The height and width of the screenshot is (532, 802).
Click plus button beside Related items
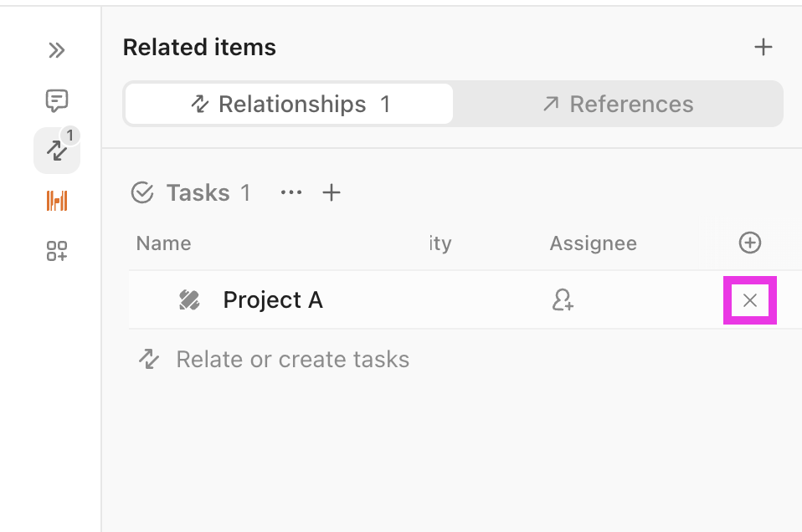coord(763,48)
